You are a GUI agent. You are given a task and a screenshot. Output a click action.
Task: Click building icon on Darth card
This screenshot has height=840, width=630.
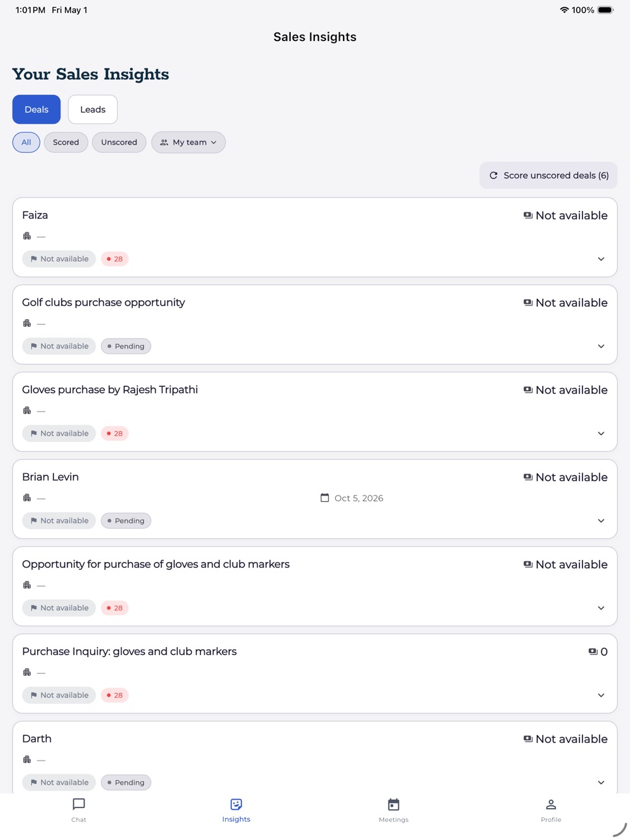(27, 760)
